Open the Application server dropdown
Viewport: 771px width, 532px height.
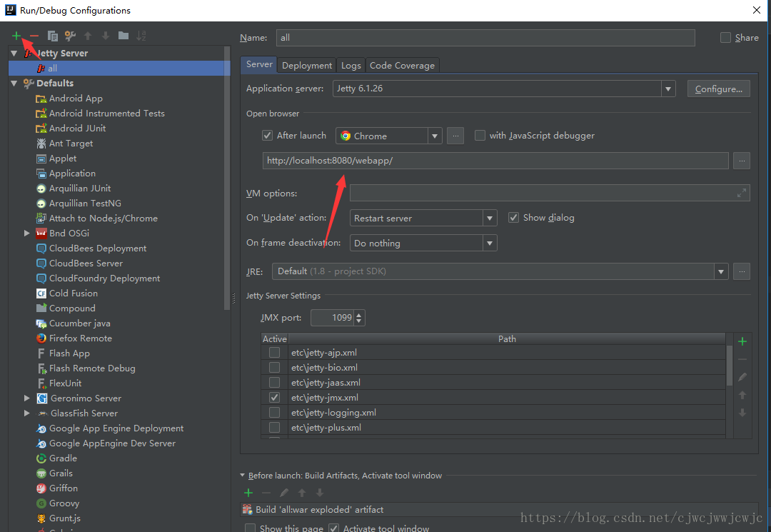click(667, 89)
